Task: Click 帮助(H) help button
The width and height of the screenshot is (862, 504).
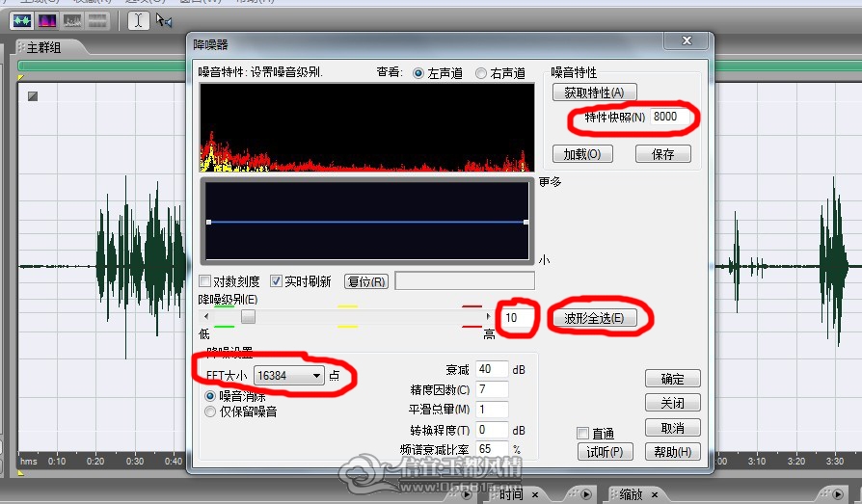Action: (672, 452)
